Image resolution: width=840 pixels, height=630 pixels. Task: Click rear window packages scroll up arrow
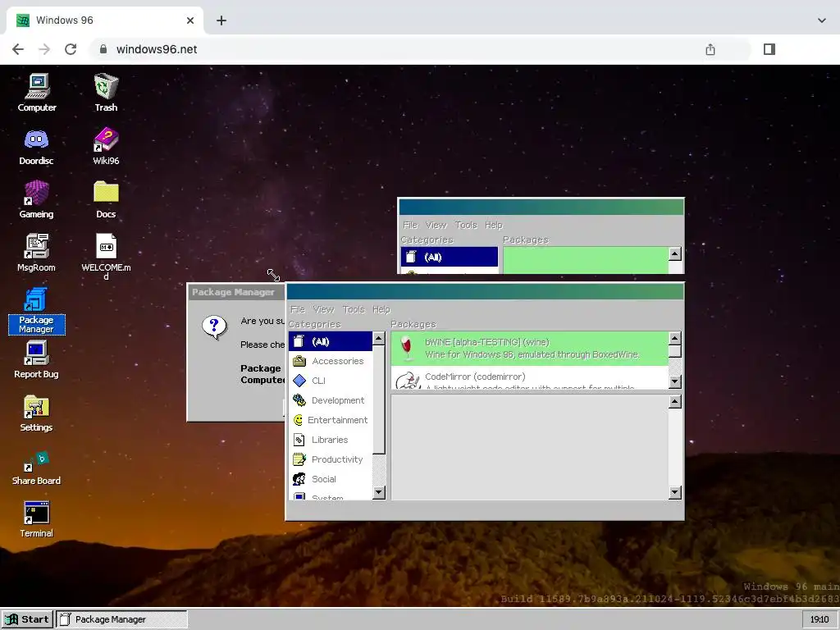(x=675, y=254)
